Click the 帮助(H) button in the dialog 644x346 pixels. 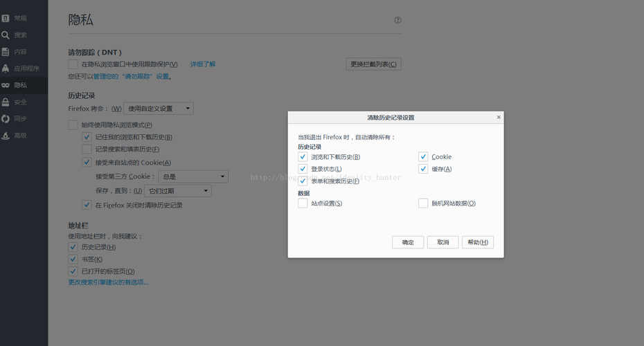478,242
